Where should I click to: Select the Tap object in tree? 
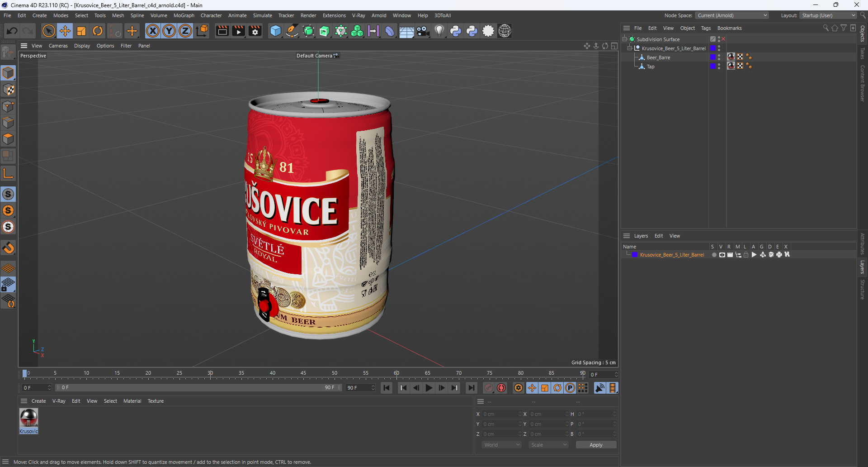(651, 67)
